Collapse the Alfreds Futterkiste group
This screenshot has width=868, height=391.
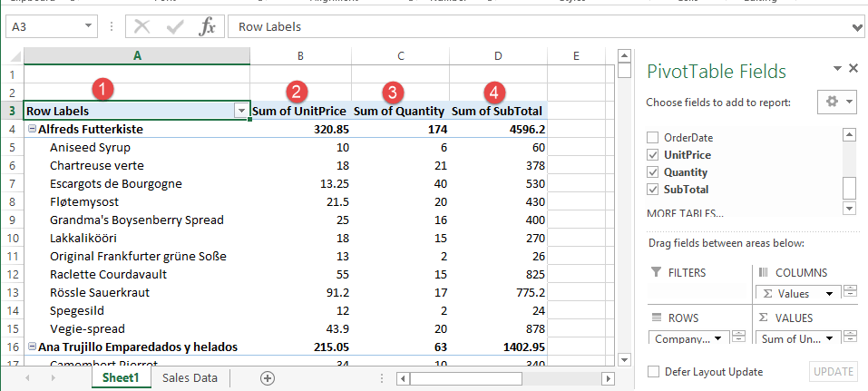click(32, 130)
